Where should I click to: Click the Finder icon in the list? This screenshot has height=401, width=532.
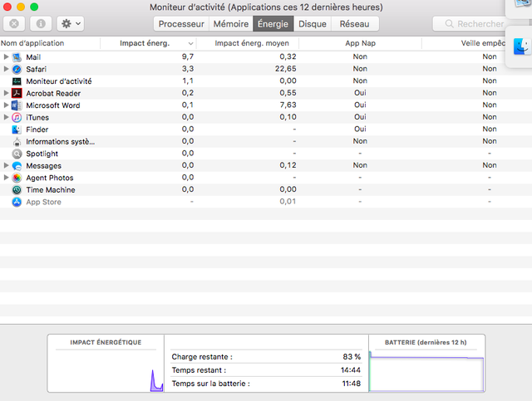[x=17, y=130]
